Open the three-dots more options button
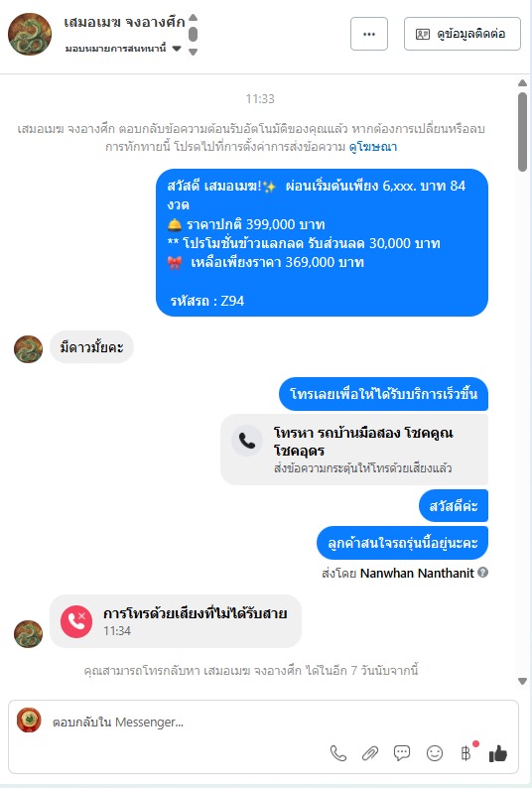The width and height of the screenshot is (532, 788). pyautogui.click(x=369, y=34)
